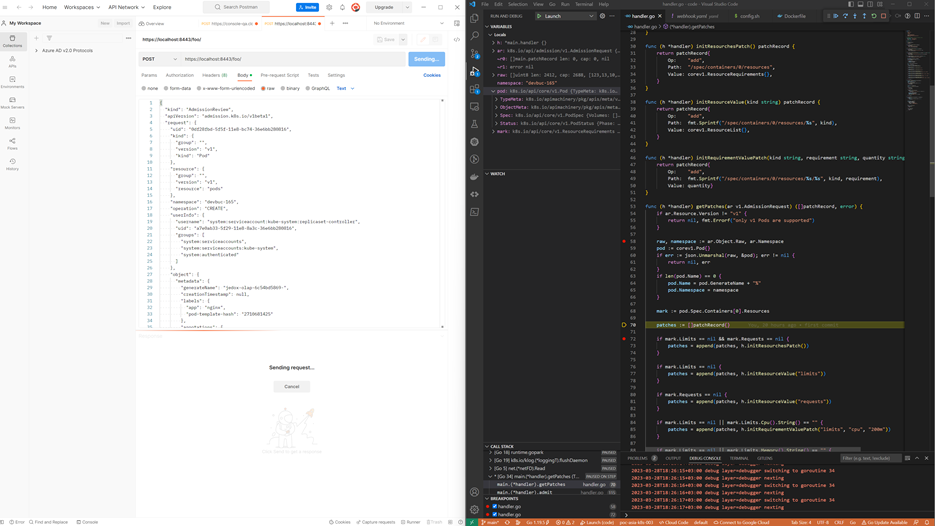This screenshot has height=526, width=935.
Task: Open Postman notifications bell
Action: 342,7
